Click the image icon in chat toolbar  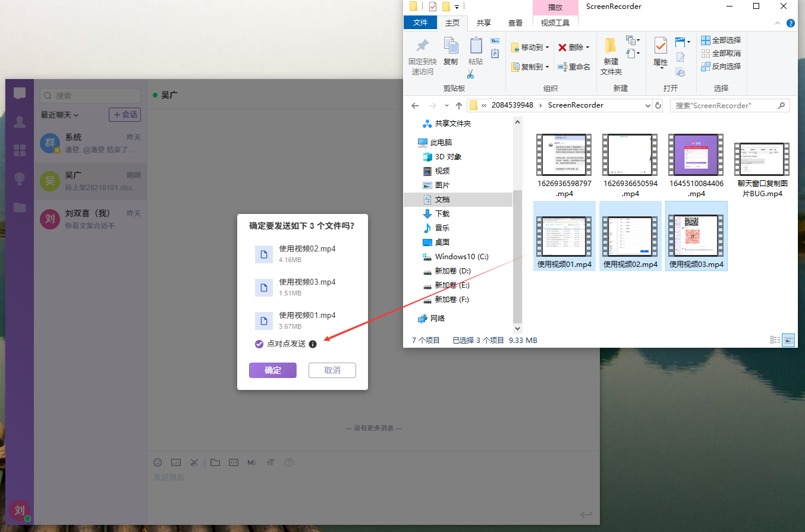pos(176,462)
